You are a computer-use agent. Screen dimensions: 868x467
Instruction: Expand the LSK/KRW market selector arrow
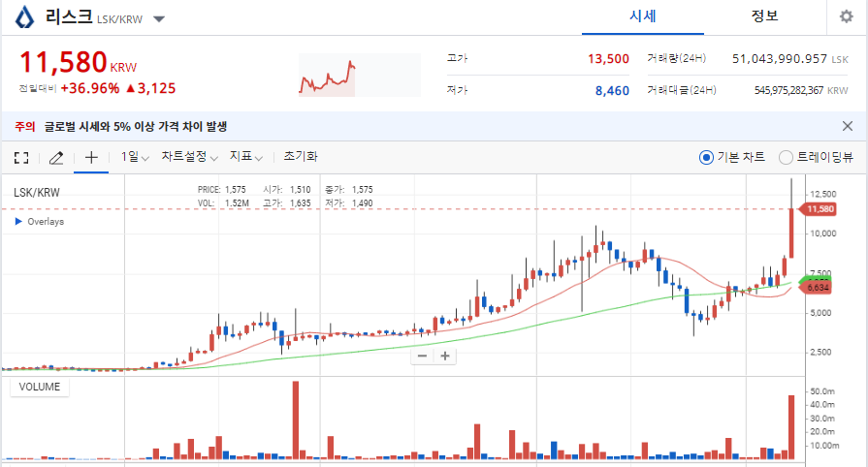point(159,19)
